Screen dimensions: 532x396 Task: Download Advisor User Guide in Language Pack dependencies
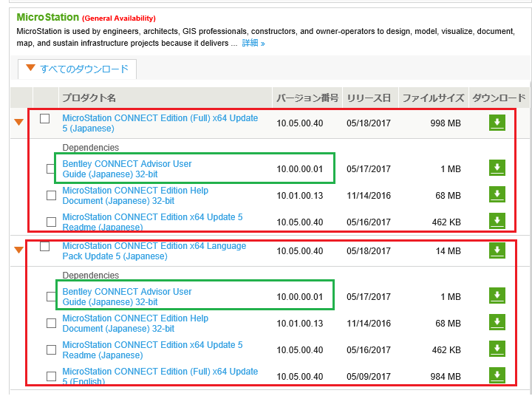point(497,296)
